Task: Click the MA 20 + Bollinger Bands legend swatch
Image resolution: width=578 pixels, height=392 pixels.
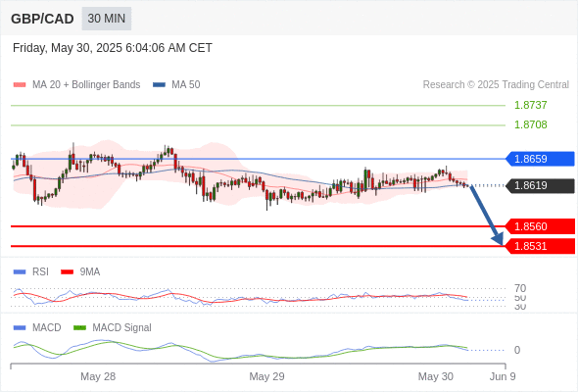Action: pyautogui.click(x=20, y=85)
